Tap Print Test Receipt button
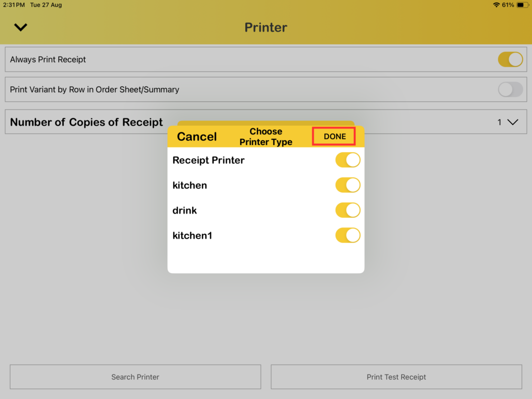532x399 pixels. (396, 377)
